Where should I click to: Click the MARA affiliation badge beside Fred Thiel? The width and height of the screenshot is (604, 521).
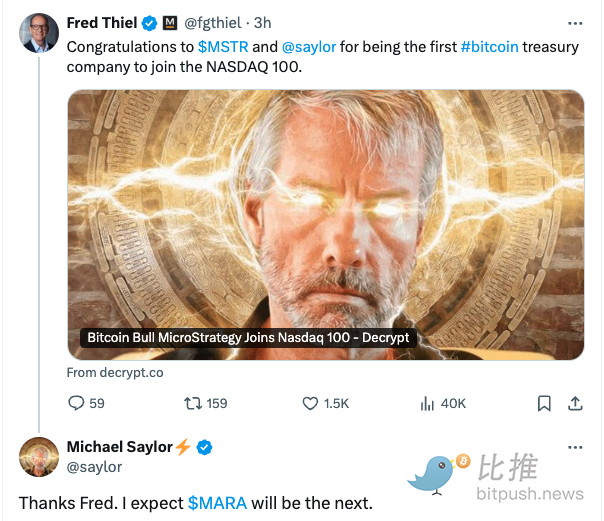(x=169, y=23)
